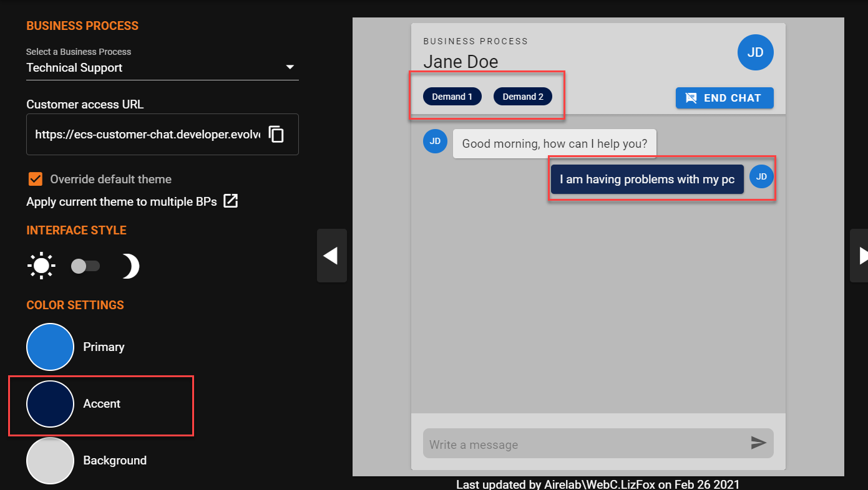Click Apply current theme to multiple BPs
Image resolution: width=868 pixels, height=490 pixels.
122,201
